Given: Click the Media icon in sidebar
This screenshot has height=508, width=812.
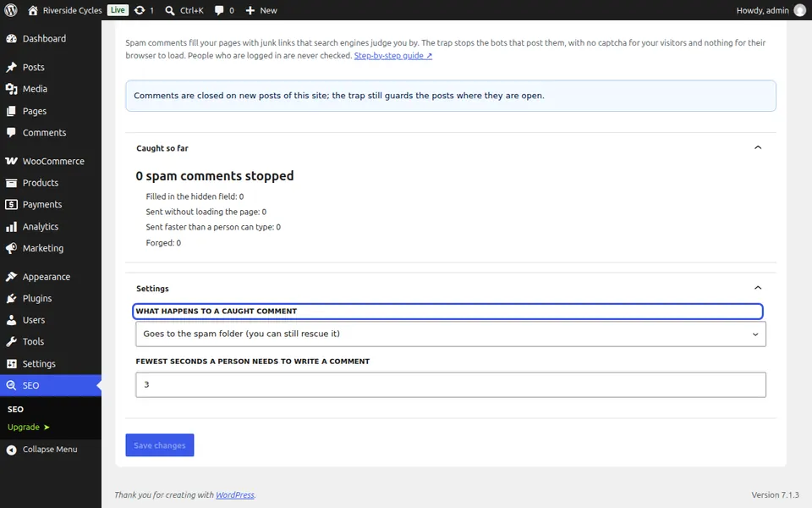Looking at the screenshot, I should point(11,89).
